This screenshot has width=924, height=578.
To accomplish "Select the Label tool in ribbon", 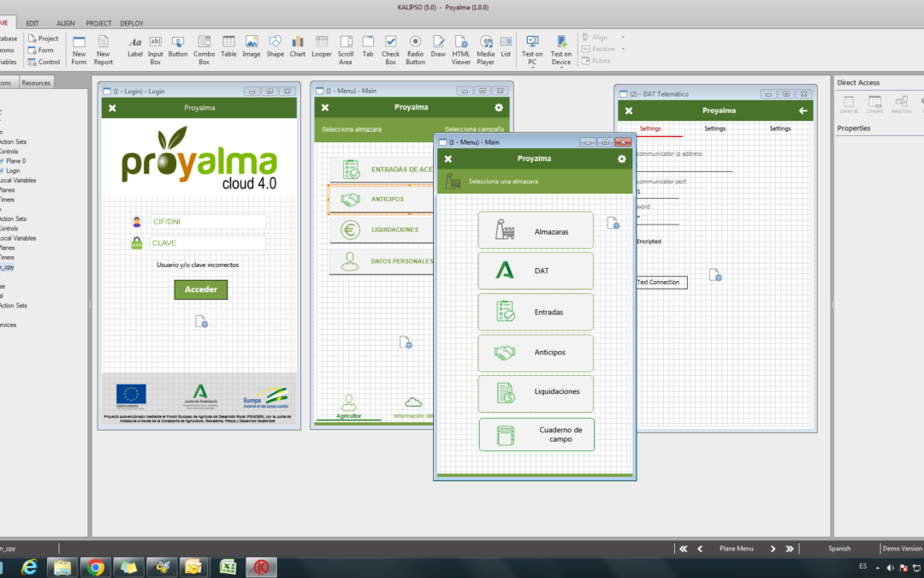I will point(135,46).
